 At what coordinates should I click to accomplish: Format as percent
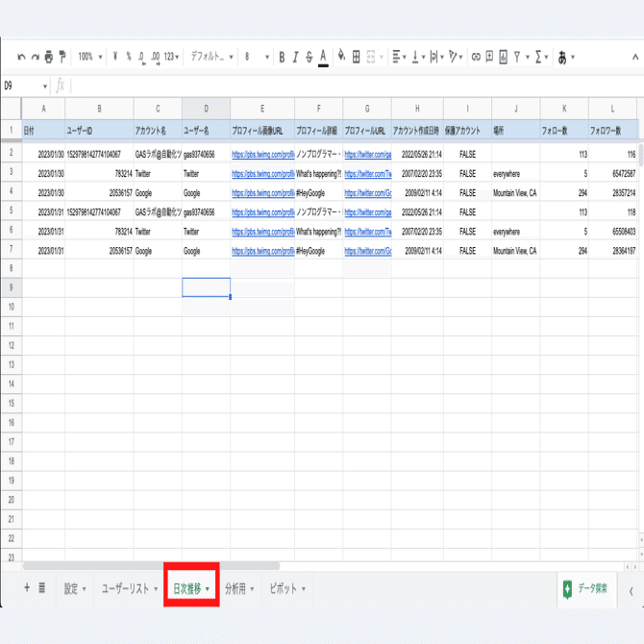(x=129, y=57)
